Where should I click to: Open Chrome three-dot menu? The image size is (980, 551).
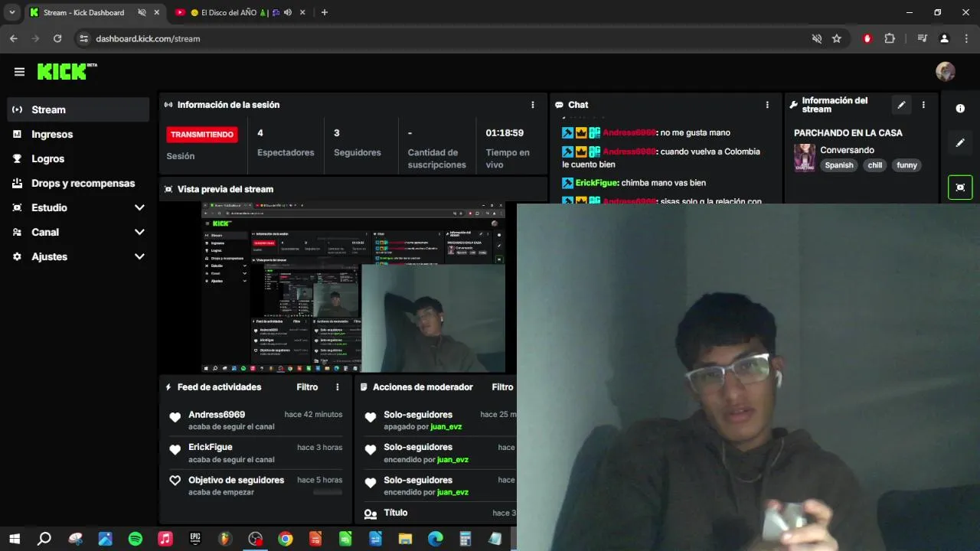click(966, 38)
